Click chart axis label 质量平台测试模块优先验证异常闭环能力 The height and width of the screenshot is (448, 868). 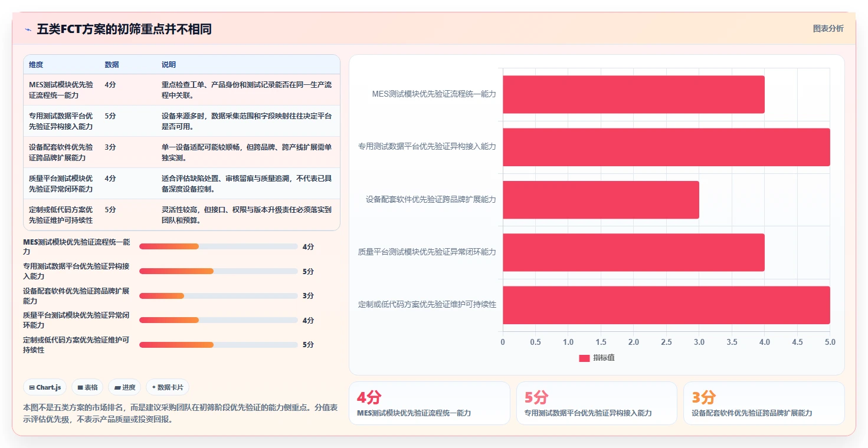[427, 252]
